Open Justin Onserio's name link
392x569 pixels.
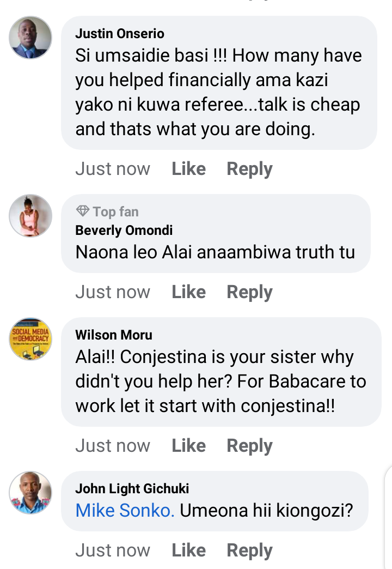point(120,33)
